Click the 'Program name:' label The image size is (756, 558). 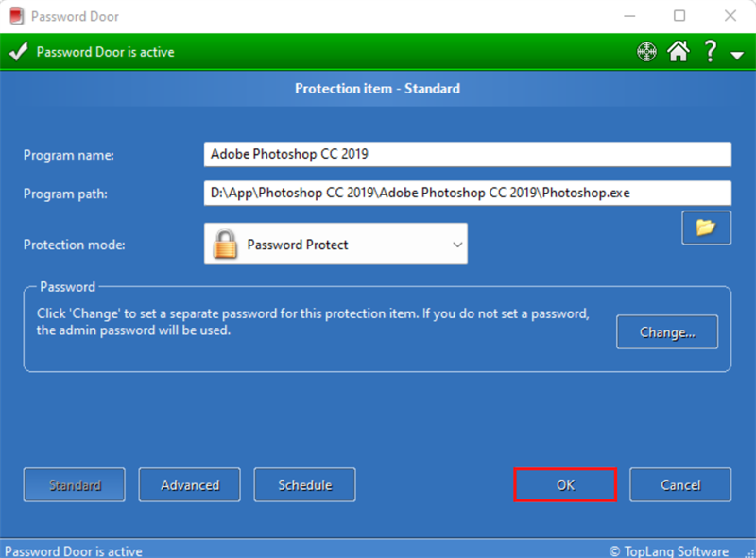pos(69,155)
